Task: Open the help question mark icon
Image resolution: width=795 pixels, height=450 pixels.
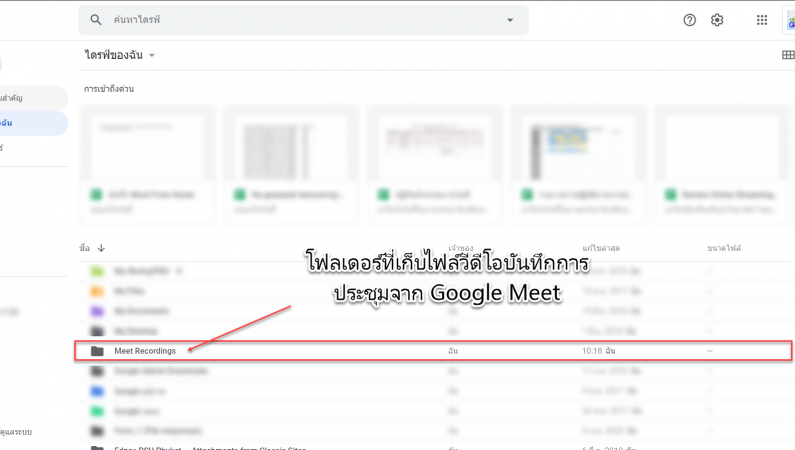Action: click(x=690, y=20)
